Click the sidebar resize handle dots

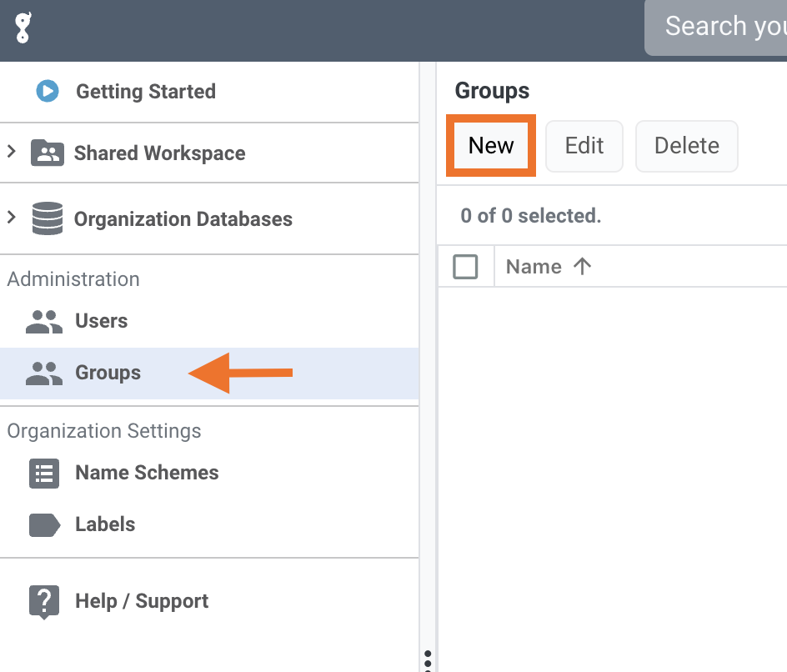coord(428,659)
